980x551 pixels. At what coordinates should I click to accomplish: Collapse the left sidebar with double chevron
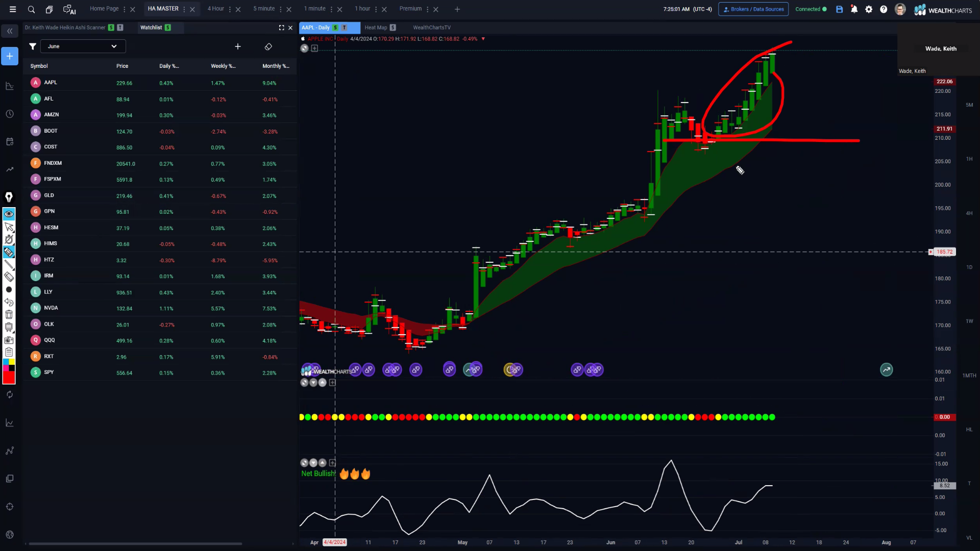pyautogui.click(x=10, y=31)
